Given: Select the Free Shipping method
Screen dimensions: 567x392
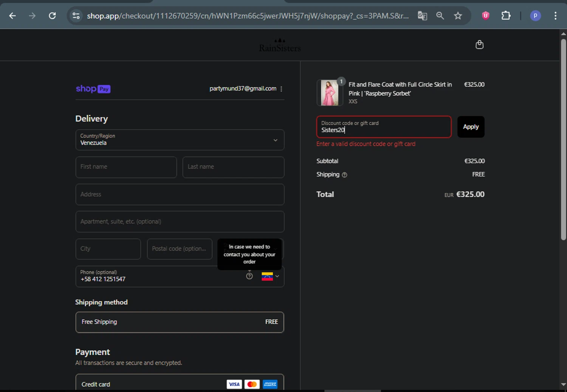Looking at the screenshot, I should (180, 322).
